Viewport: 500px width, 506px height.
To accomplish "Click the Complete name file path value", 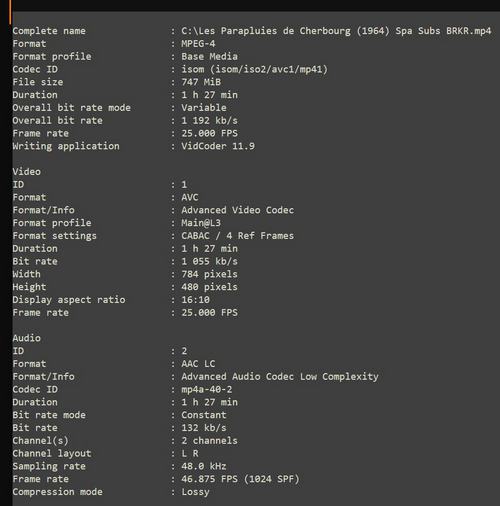I will click(x=336, y=31).
